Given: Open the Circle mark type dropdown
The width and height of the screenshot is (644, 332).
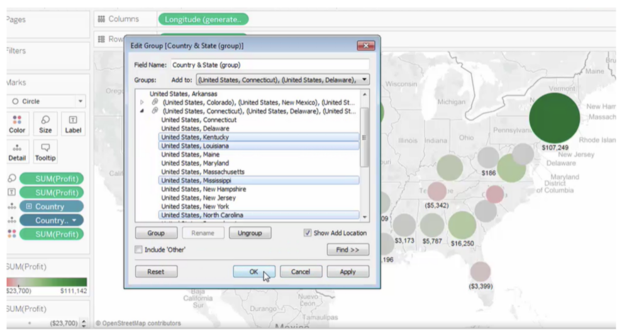Looking at the screenshot, I should click(47, 101).
